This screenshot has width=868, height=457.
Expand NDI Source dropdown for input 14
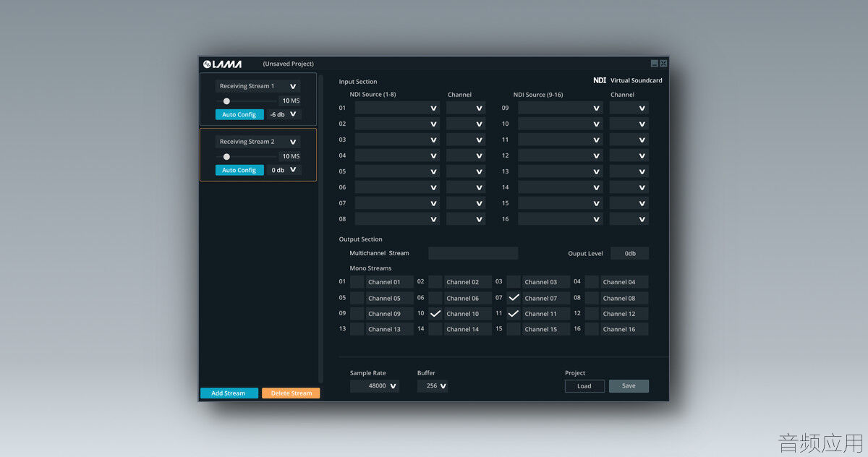561,187
